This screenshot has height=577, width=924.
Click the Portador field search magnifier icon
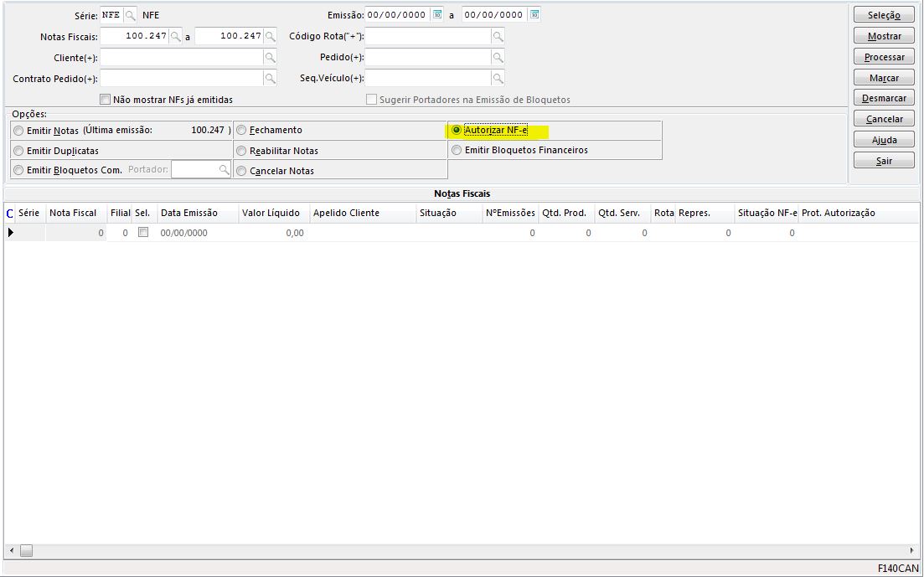coord(224,170)
